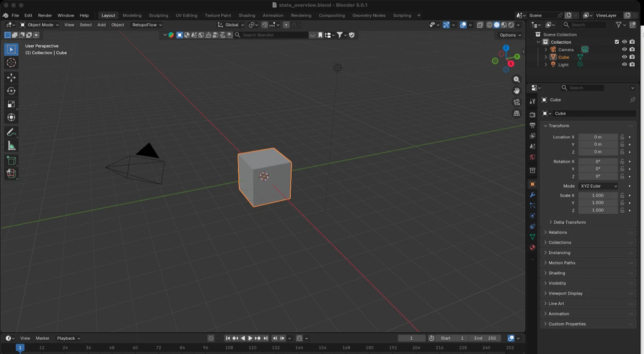644x354 pixels.
Task: Toggle X-ray display in viewport header
Action: 480,25
